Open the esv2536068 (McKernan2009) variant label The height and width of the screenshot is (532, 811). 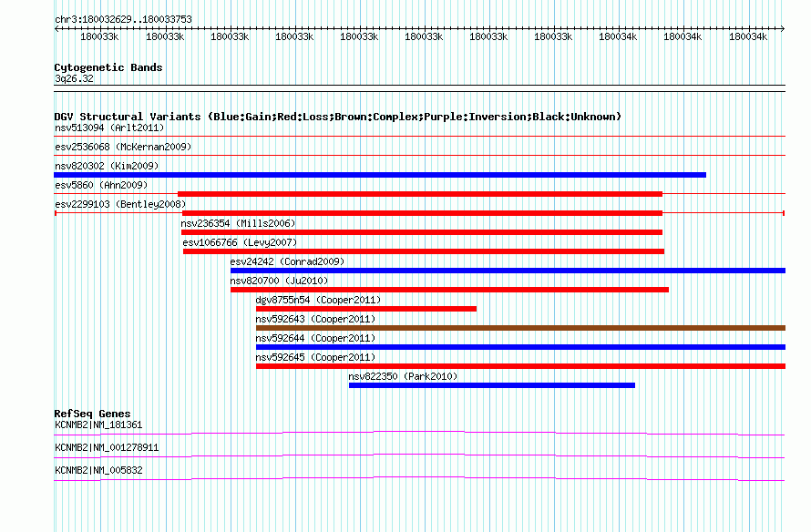123,147
